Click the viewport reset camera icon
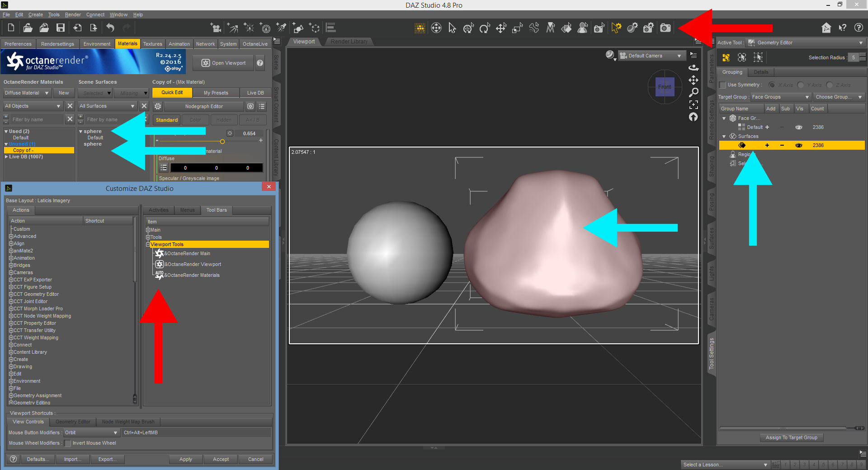The image size is (868, 470). click(x=693, y=117)
